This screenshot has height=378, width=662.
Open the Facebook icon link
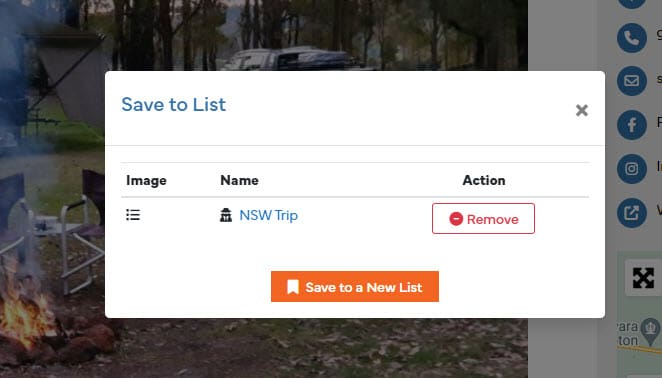[x=632, y=125]
